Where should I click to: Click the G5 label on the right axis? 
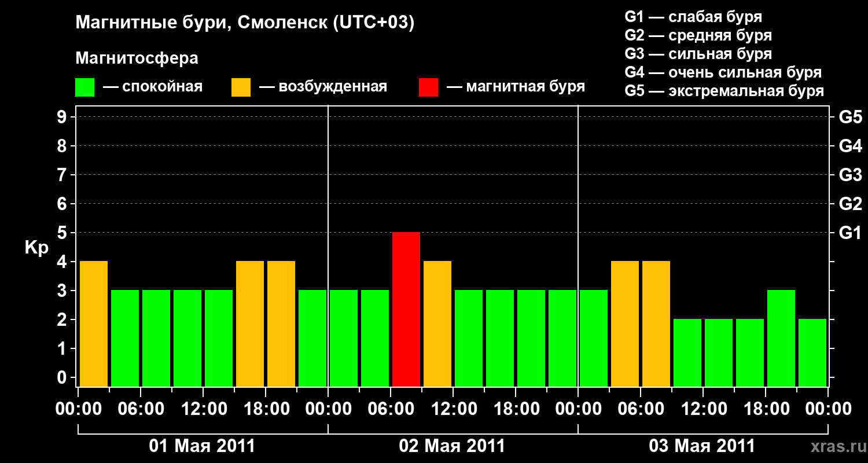tap(850, 117)
